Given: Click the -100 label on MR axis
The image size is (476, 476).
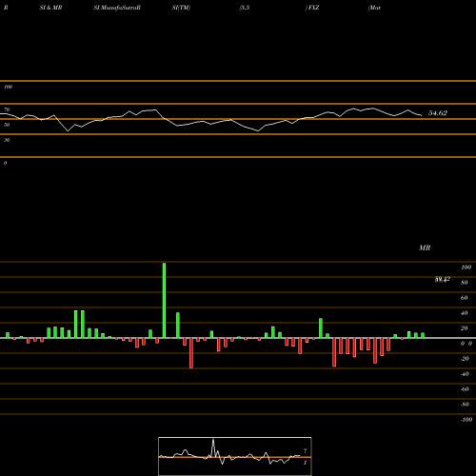Looking at the screenshot, I should (x=466, y=420).
